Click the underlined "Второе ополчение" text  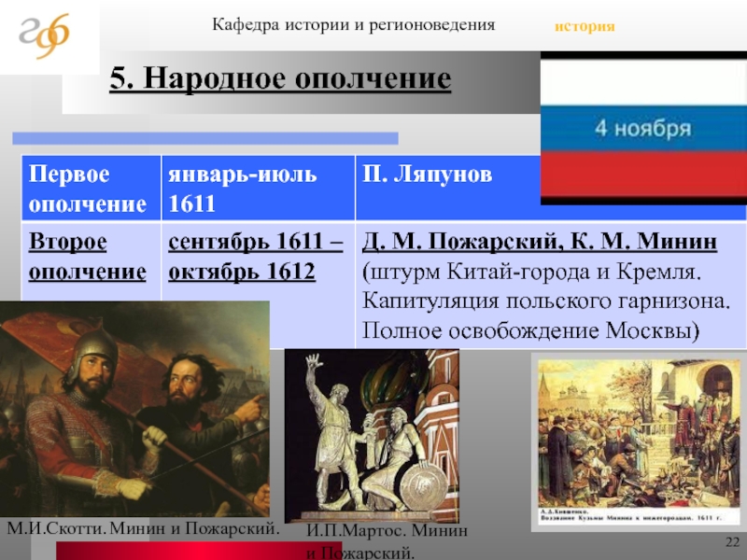86,258
